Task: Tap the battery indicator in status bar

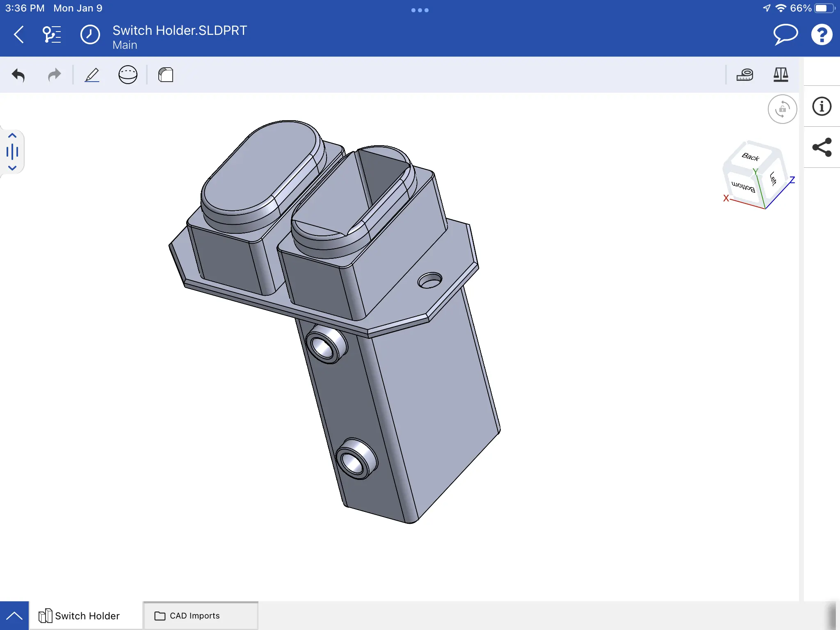Action: pos(825,8)
